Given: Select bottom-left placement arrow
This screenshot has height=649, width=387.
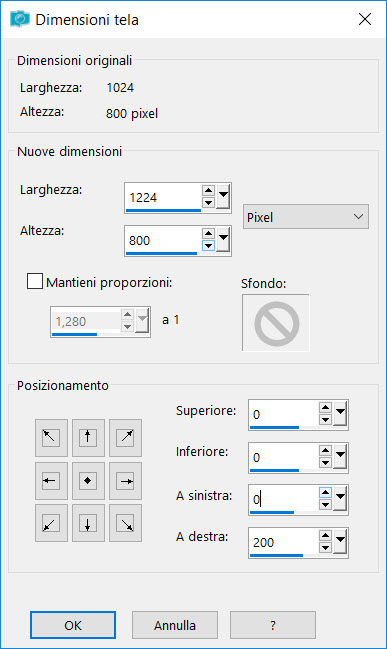Looking at the screenshot, I should click(51, 523).
